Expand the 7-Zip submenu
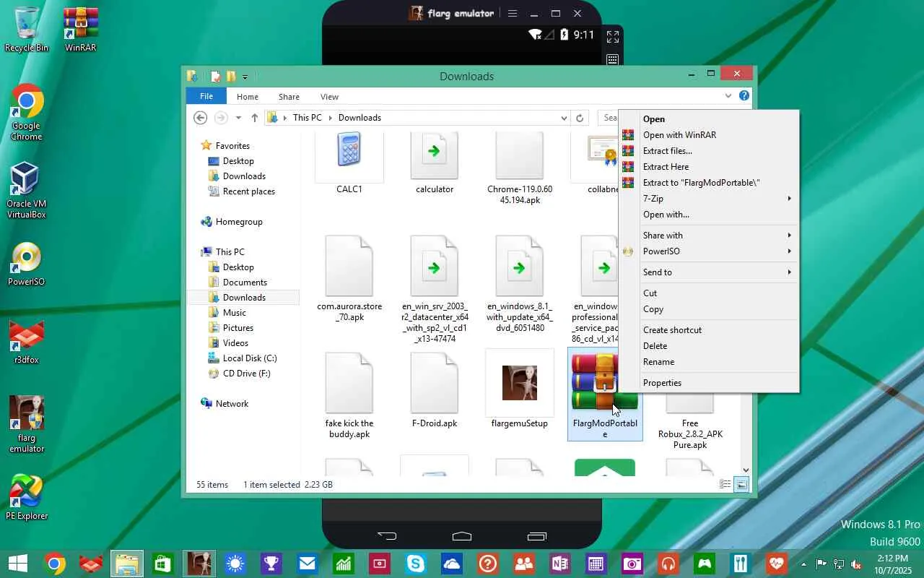 coord(710,199)
